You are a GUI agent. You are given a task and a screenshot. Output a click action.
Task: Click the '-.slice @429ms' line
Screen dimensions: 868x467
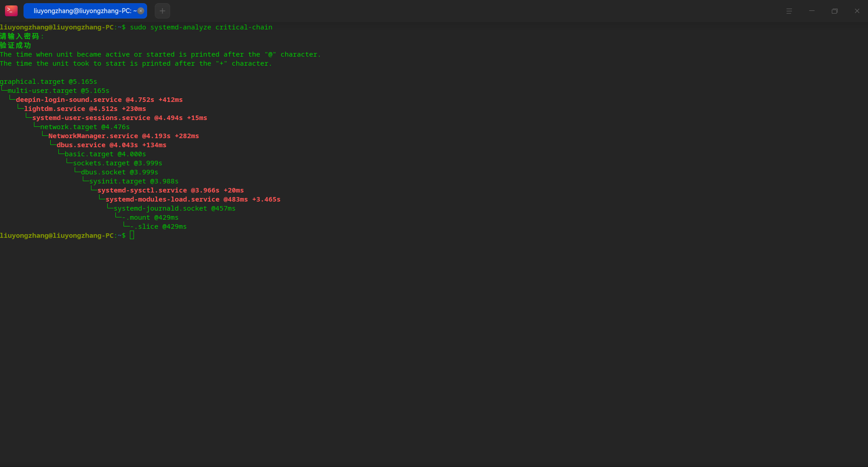(158, 226)
